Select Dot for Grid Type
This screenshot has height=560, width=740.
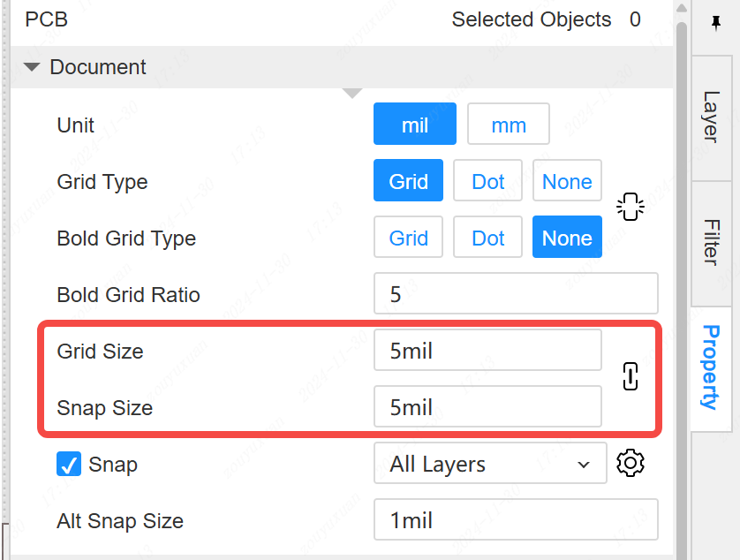[487, 181]
